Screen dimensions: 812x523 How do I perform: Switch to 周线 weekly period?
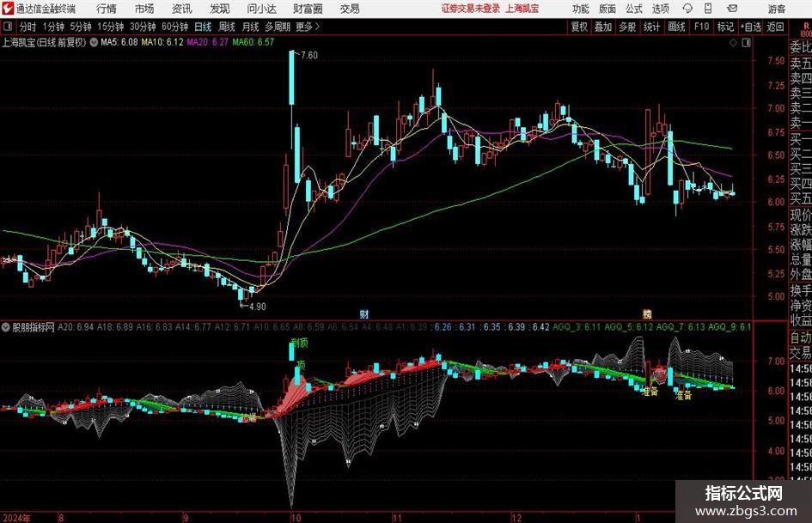click(227, 27)
